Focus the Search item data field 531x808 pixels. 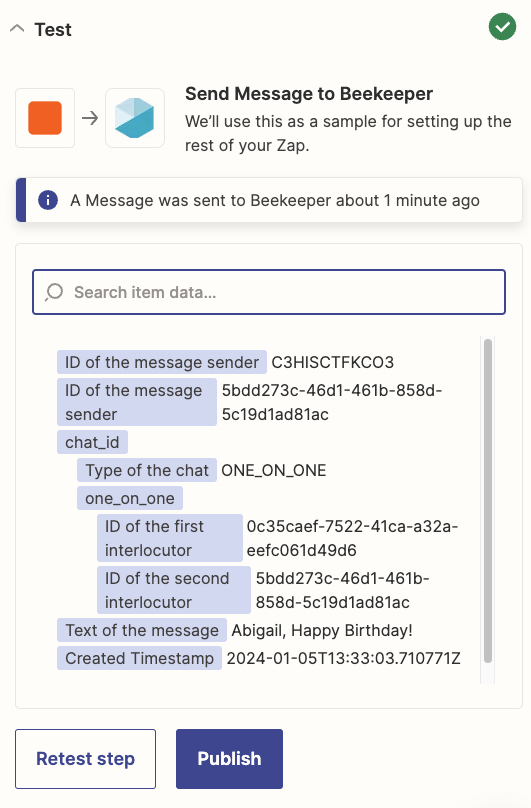click(x=269, y=292)
